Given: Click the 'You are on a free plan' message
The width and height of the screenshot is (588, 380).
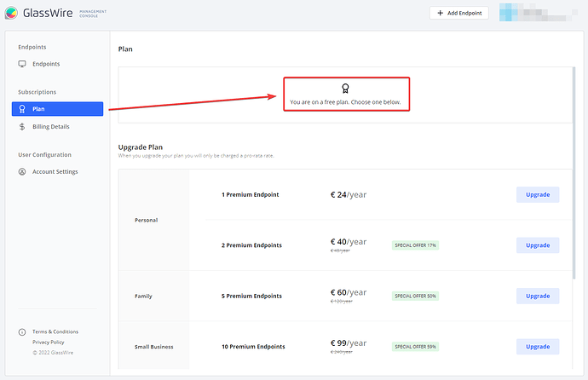Looking at the screenshot, I should [x=345, y=102].
